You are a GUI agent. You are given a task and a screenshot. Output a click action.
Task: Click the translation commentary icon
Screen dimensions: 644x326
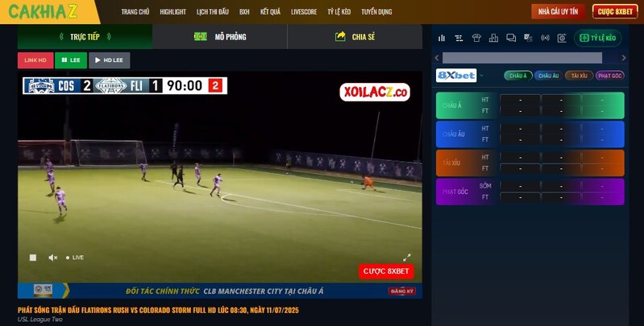[528, 38]
